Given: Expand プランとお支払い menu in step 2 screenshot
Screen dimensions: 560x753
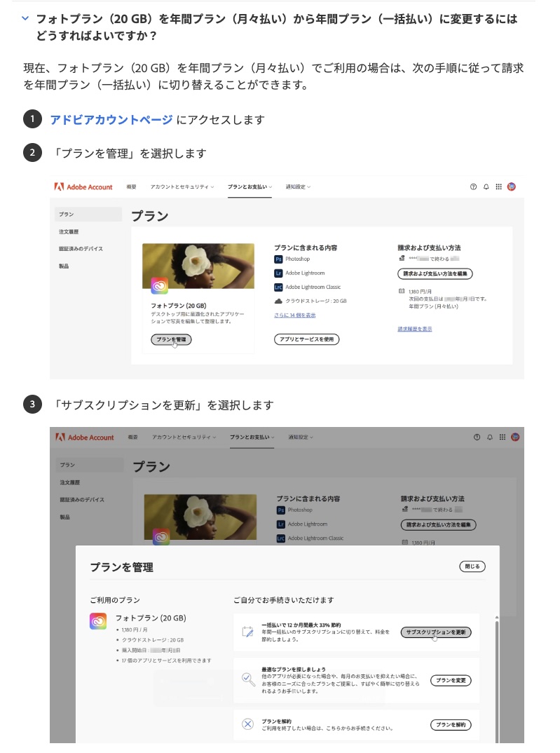Looking at the screenshot, I should [x=250, y=186].
